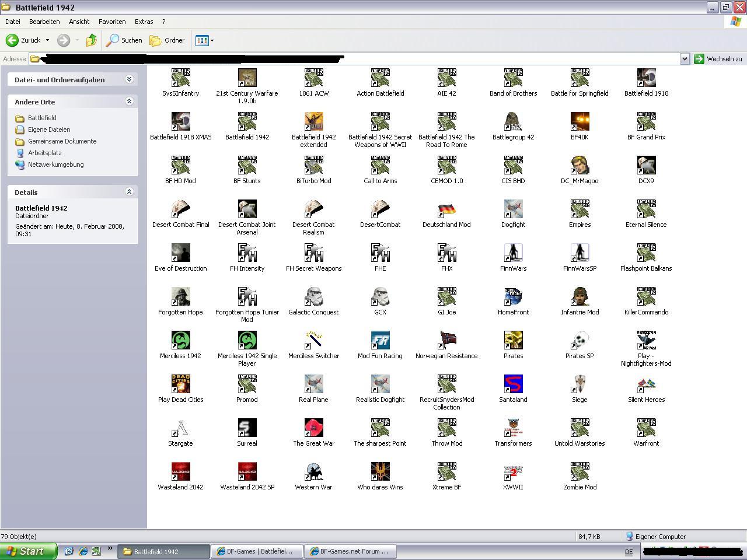This screenshot has width=747, height=560.
Task: Open the Windows Start menu
Action: tap(29, 551)
